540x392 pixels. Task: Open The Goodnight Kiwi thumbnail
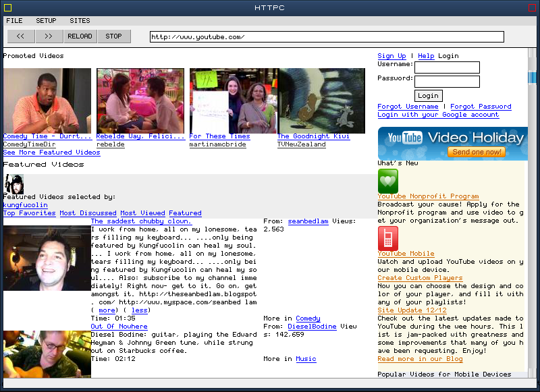click(x=321, y=101)
